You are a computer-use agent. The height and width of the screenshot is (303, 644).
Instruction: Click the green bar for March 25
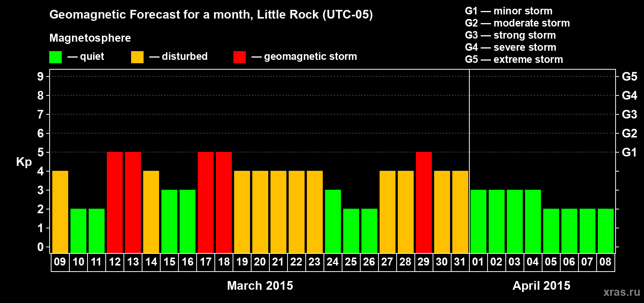click(x=351, y=231)
